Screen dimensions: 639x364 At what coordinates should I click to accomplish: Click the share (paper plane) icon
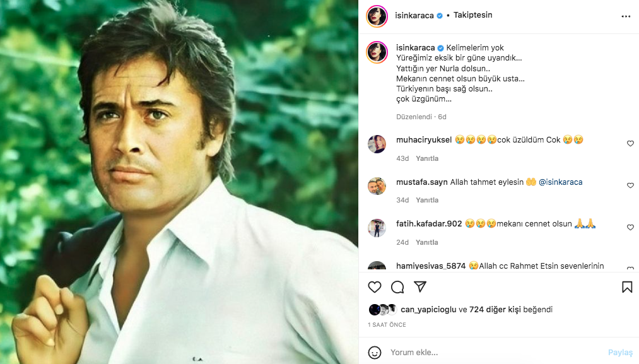point(420,286)
